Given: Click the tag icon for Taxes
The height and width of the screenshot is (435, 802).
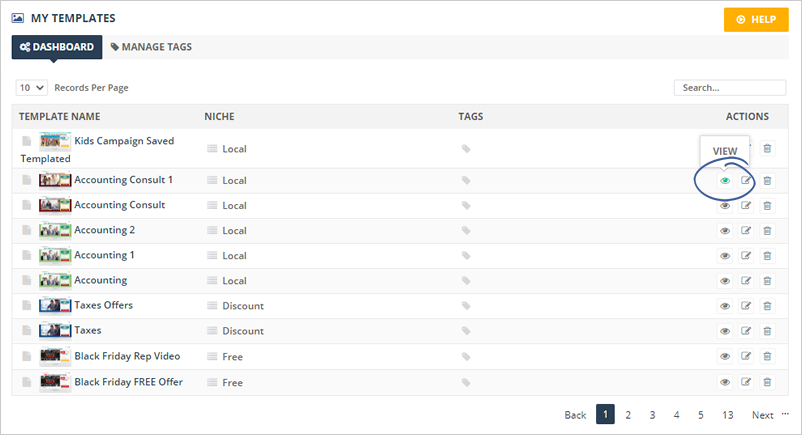Looking at the screenshot, I should (466, 331).
